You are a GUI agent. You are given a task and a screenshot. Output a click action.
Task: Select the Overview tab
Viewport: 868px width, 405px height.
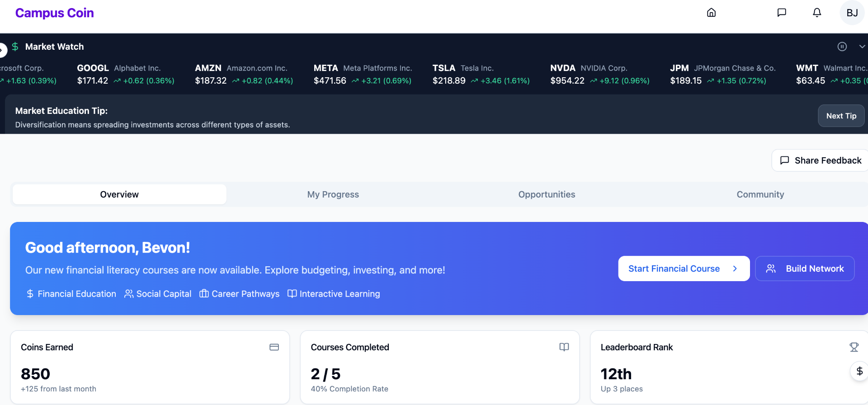tap(119, 194)
